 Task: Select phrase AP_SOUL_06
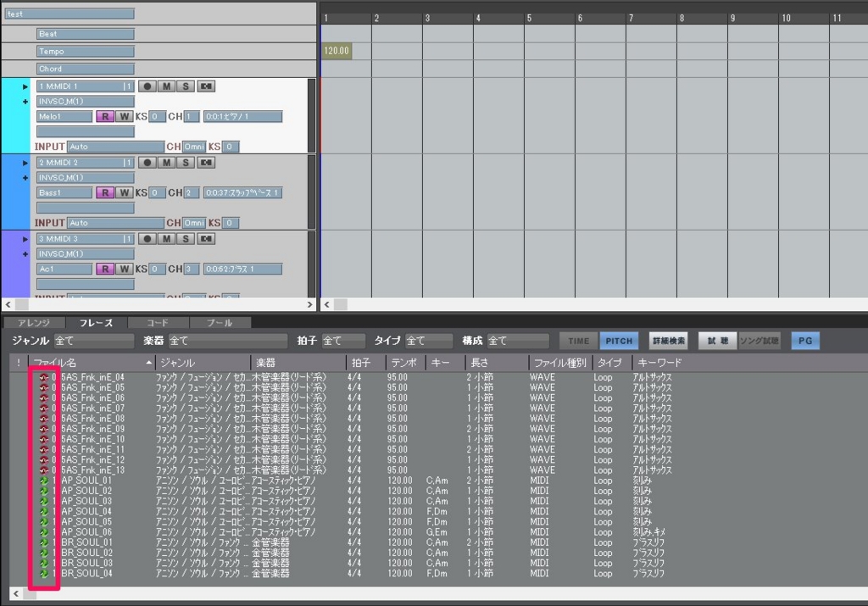[x=87, y=532]
